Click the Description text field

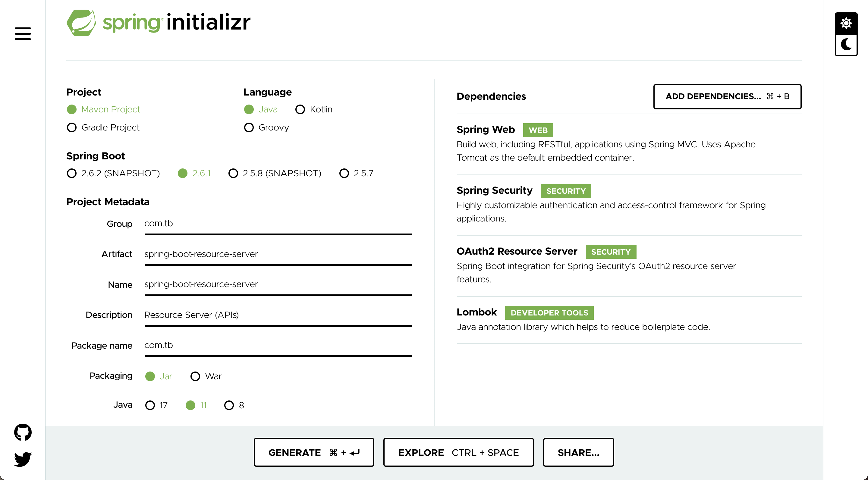click(x=278, y=315)
